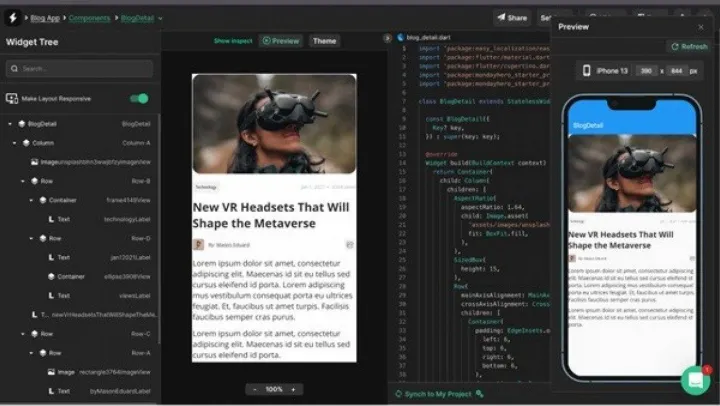Open the Theme tab
This screenshot has width=720, height=406.
pos(324,41)
